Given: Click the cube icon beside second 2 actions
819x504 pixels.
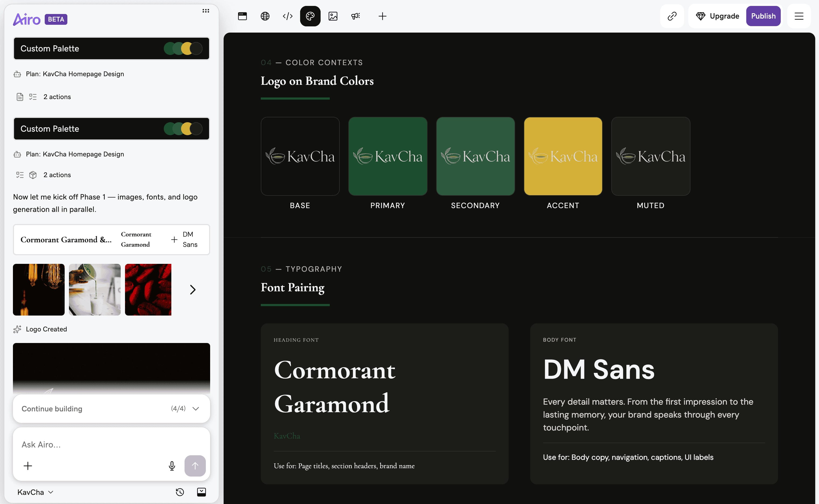Looking at the screenshot, I should click(x=33, y=175).
